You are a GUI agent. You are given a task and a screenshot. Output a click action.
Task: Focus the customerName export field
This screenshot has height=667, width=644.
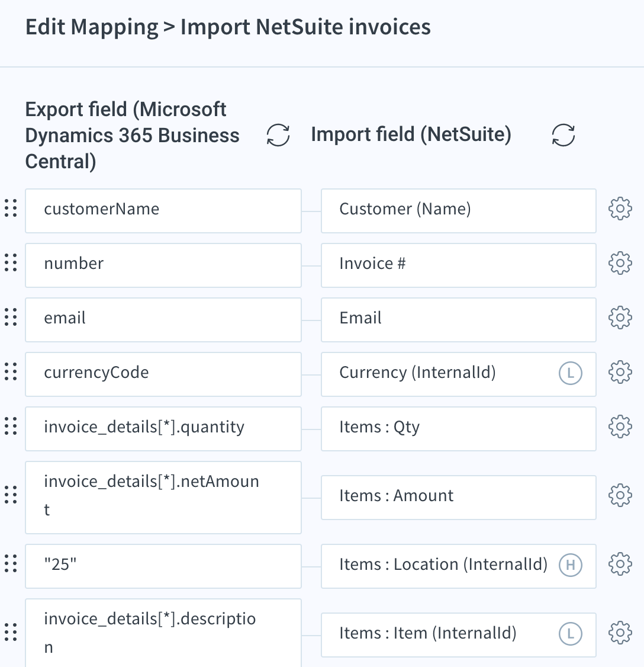click(163, 211)
